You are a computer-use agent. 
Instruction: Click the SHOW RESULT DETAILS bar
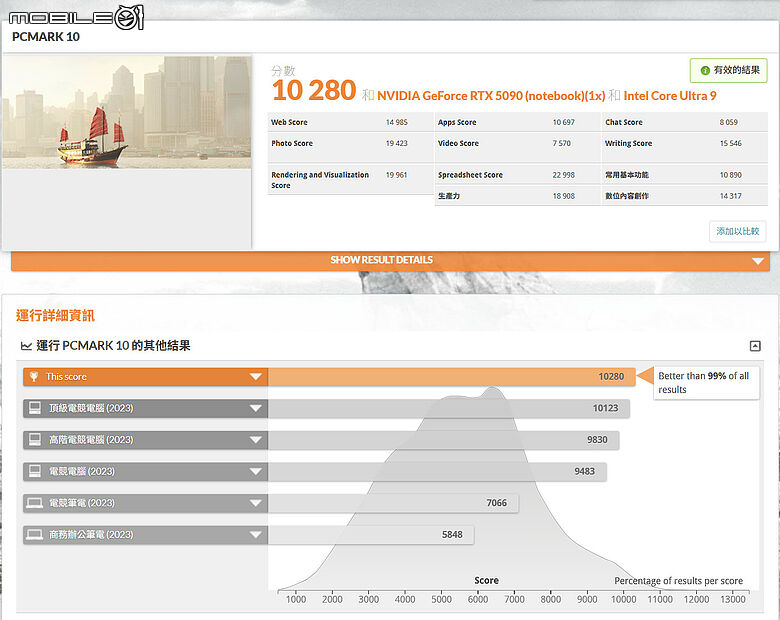(390, 261)
